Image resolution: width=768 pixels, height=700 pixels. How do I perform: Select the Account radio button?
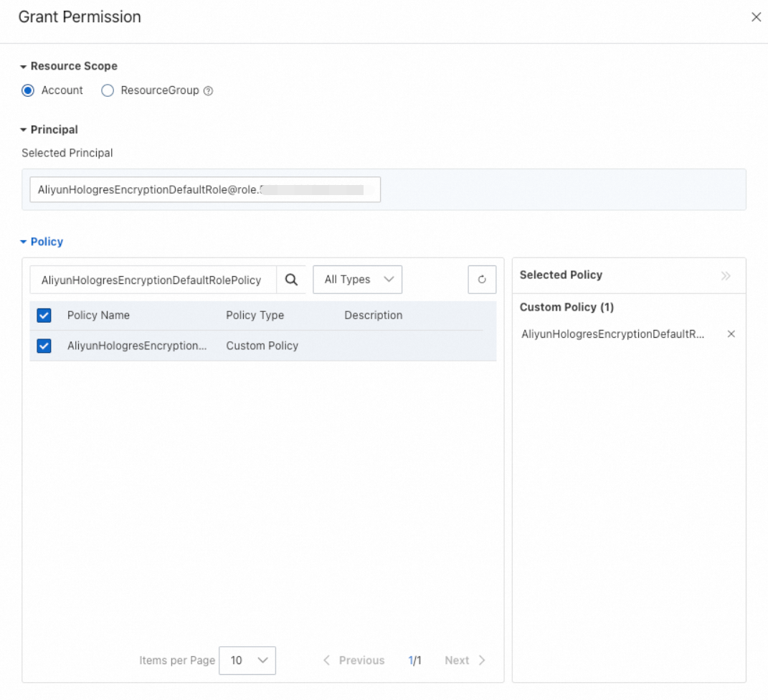pyautogui.click(x=28, y=90)
